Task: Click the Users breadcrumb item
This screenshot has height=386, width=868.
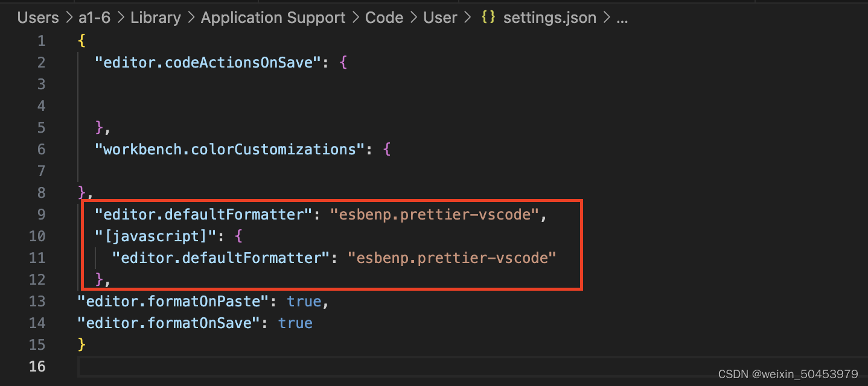Action: click(x=37, y=17)
